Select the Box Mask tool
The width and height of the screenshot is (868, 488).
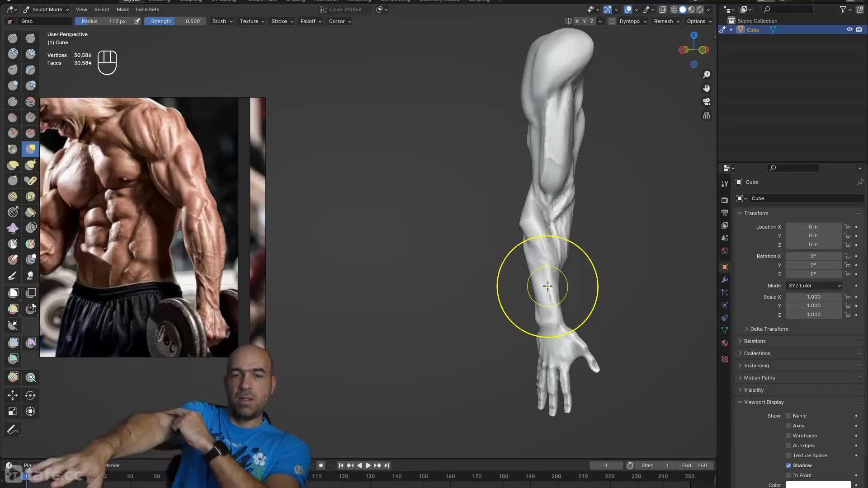click(x=13, y=293)
